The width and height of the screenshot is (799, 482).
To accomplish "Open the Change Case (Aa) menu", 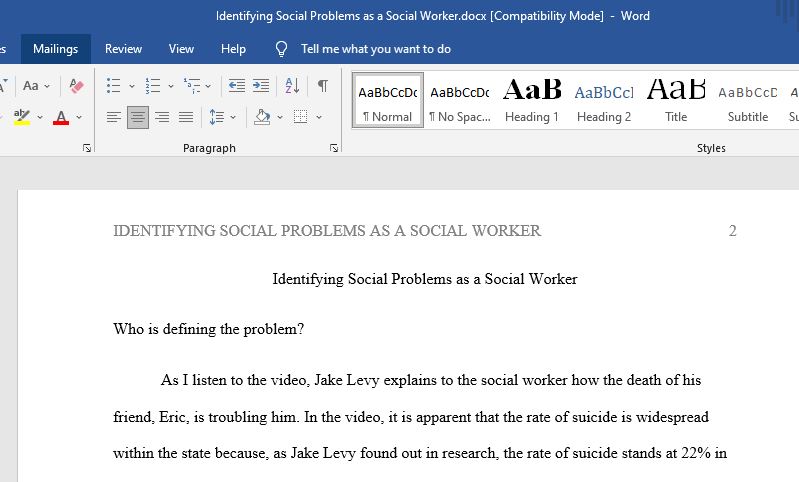I will coord(37,86).
